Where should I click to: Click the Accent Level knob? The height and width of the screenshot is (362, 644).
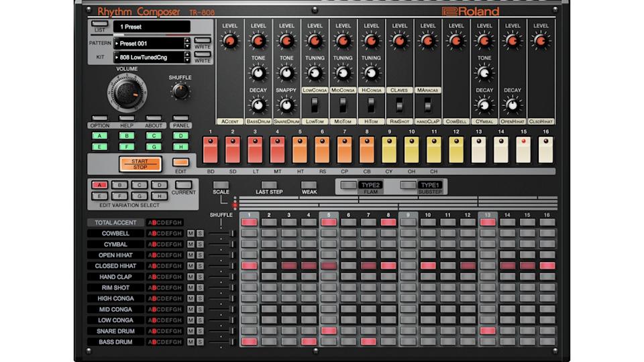(230, 42)
